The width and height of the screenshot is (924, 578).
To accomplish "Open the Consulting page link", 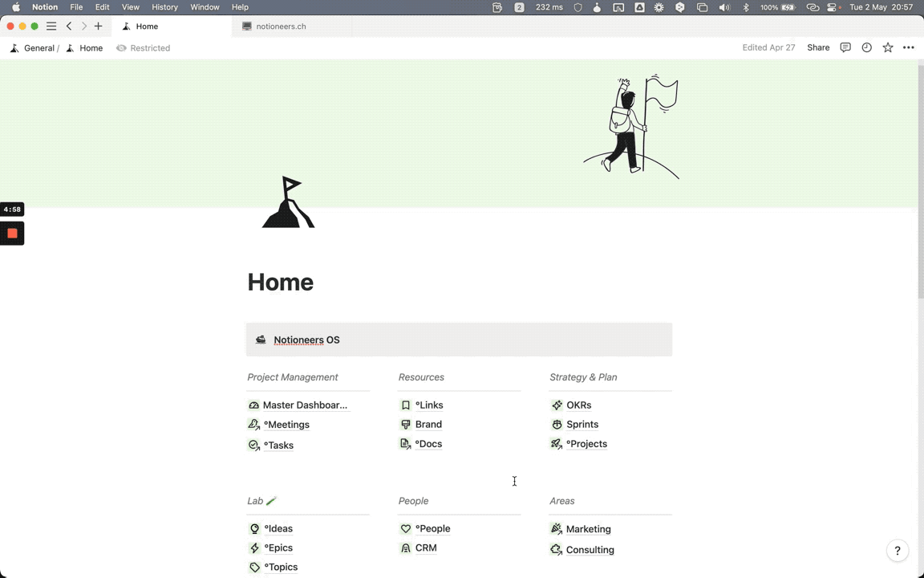I will (x=590, y=550).
